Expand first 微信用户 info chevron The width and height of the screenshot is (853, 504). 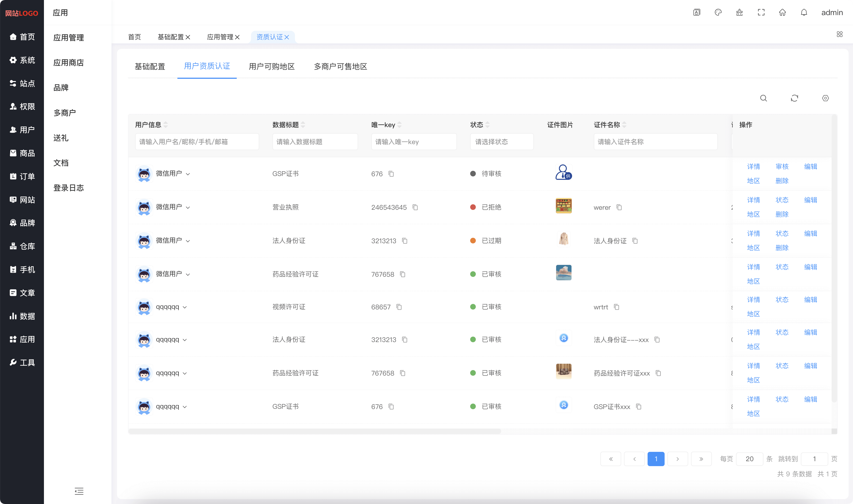coord(188,174)
